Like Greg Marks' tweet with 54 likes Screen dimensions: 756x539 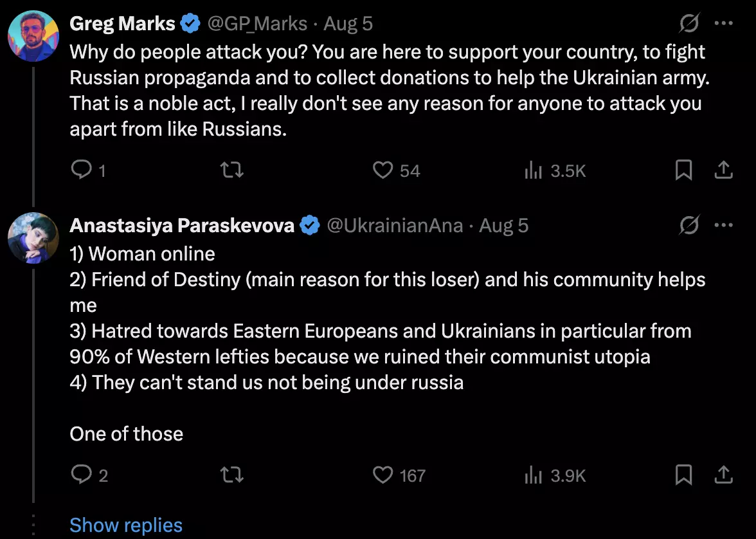point(396,170)
